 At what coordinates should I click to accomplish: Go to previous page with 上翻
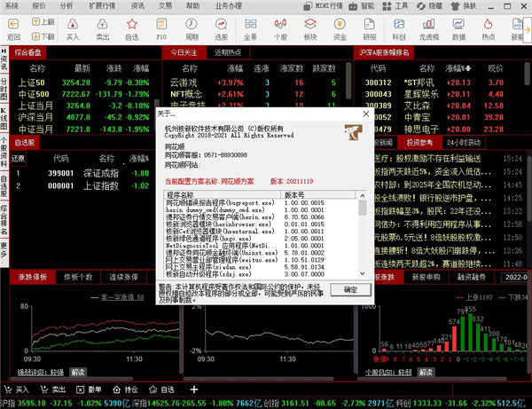pyautogui.click(x=43, y=21)
